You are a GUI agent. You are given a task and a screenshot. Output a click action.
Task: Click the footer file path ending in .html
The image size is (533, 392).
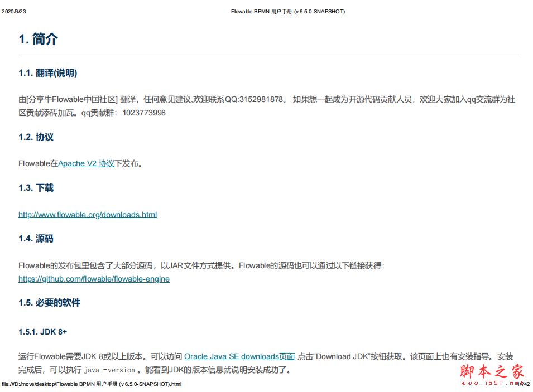(92, 384)
